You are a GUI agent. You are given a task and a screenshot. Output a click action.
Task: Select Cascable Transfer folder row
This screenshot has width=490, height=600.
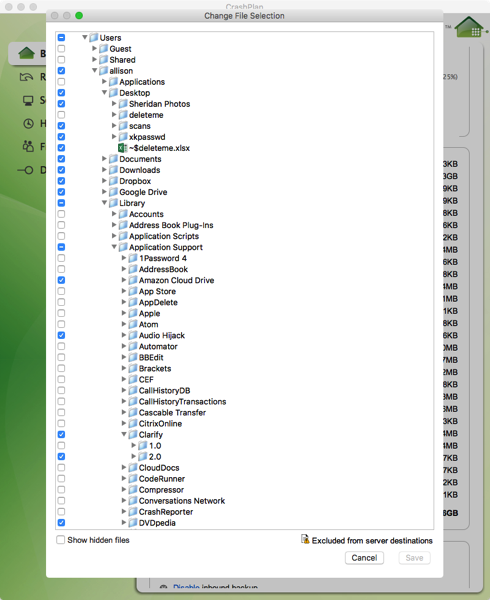(x=245, y=412)
